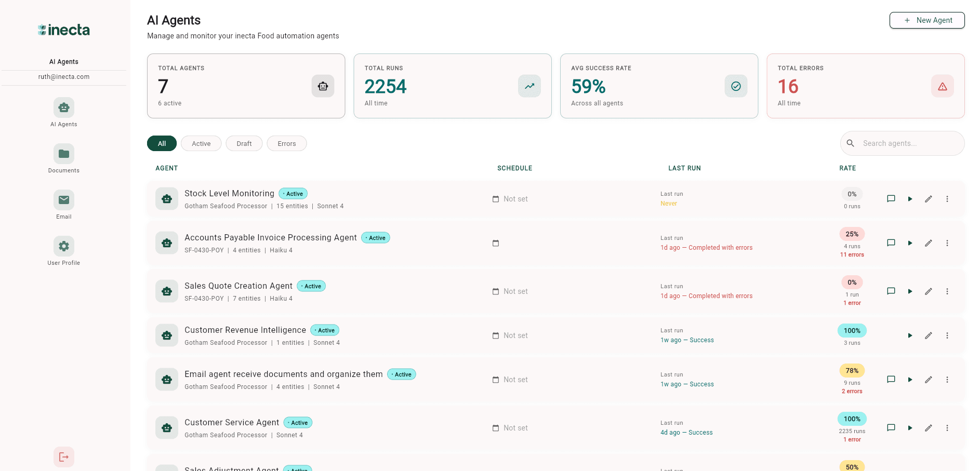
Task: Open Accounts Payable Invoice Processing Agent
Action: (x=271, y=237)
